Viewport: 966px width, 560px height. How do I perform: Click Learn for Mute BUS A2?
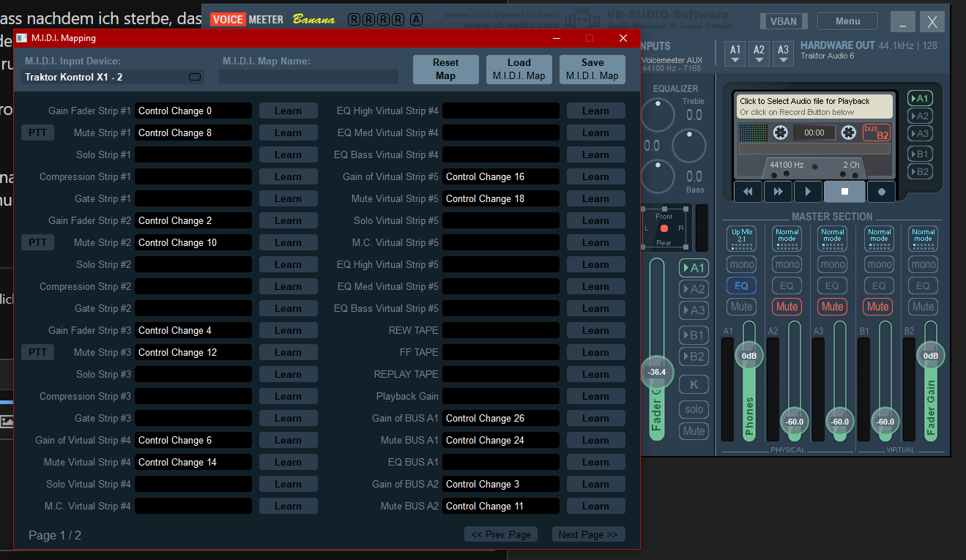pyautogui.click(x=595, y=506)
